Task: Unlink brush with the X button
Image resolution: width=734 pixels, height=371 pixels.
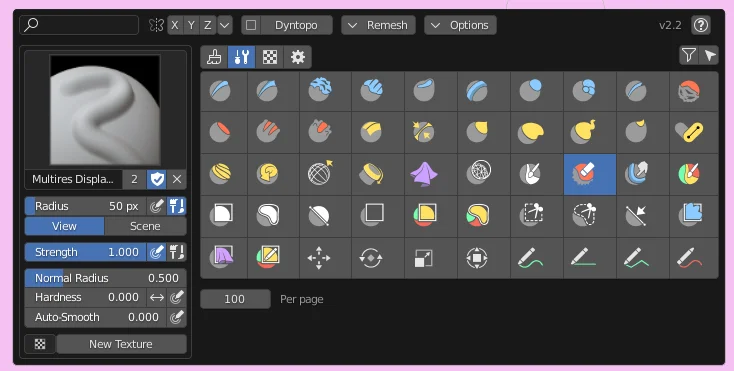Action: [x=177, y=179]
